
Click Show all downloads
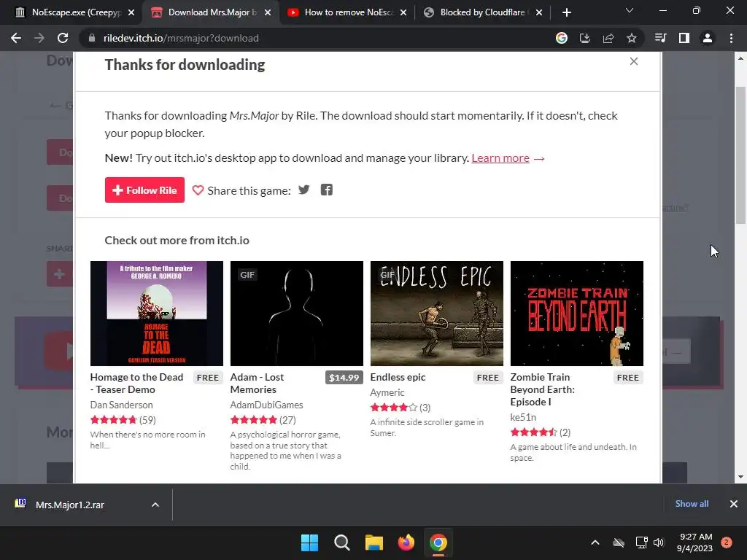coord(692,504)
